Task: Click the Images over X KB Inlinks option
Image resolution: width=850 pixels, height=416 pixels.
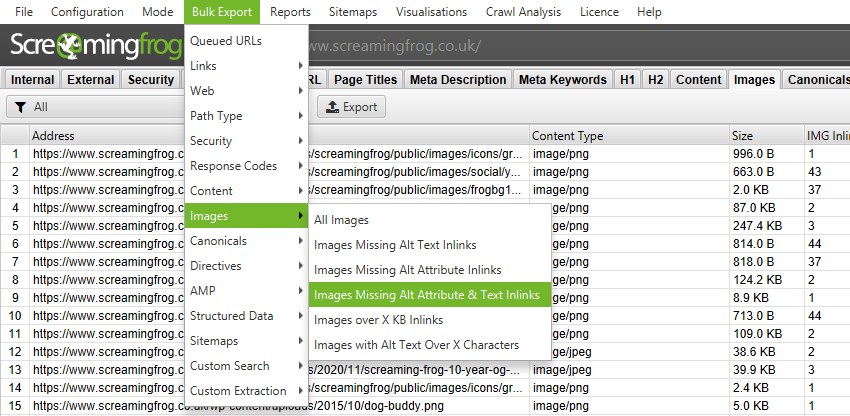Action: [x=378, y=320]
